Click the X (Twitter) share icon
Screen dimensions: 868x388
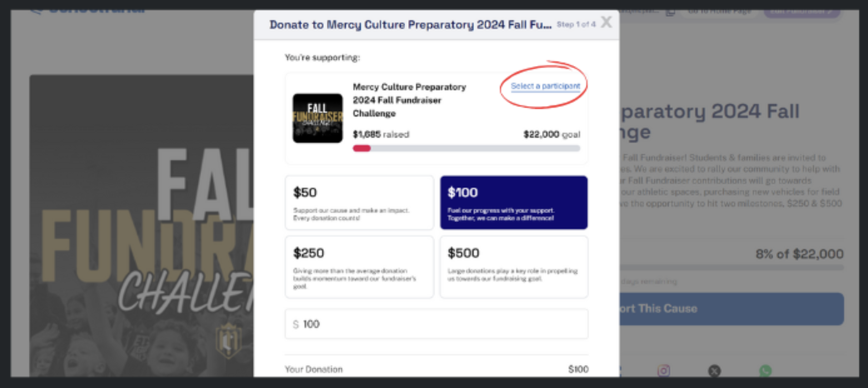point(714,371)
